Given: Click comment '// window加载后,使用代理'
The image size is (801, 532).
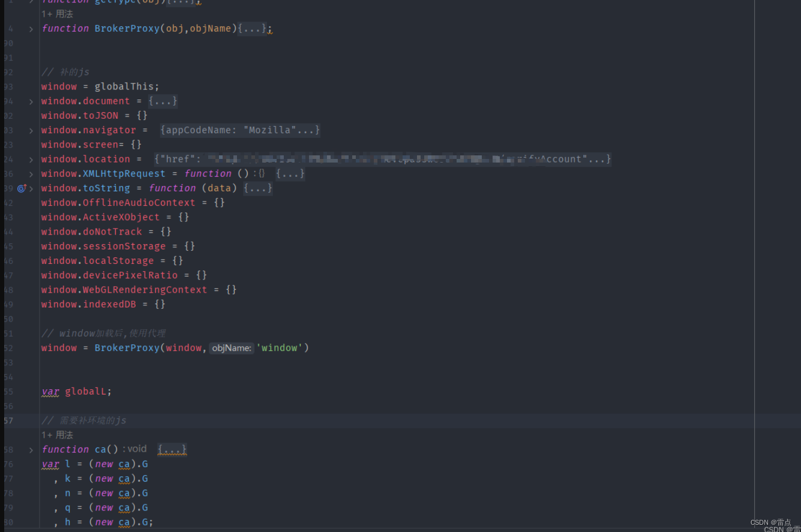Looking at the screenshot, I should coord(103,333).
